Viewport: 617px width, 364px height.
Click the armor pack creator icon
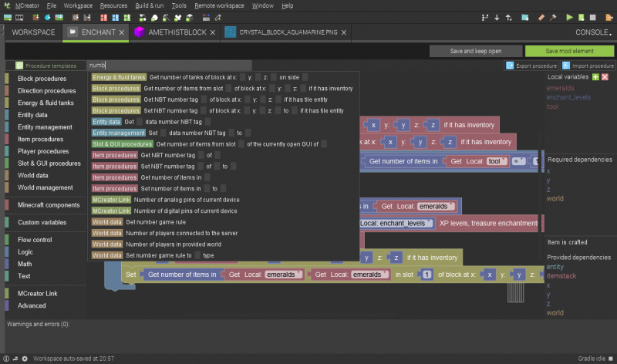coord(178,17)
